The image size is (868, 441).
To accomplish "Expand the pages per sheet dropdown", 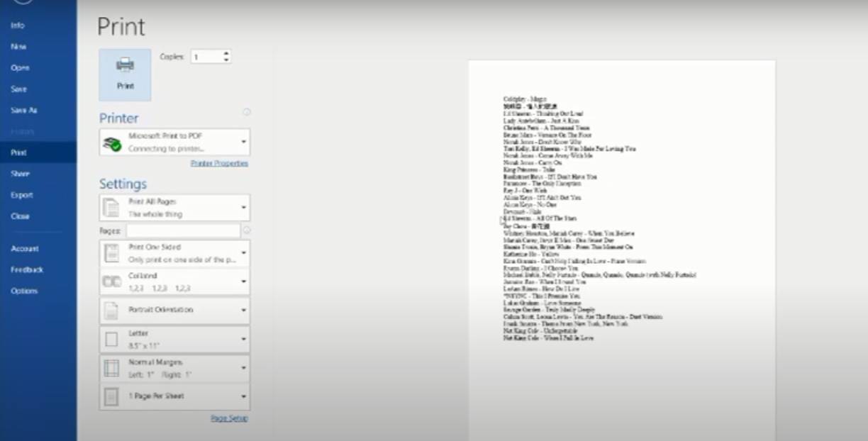I will [243, 396].
